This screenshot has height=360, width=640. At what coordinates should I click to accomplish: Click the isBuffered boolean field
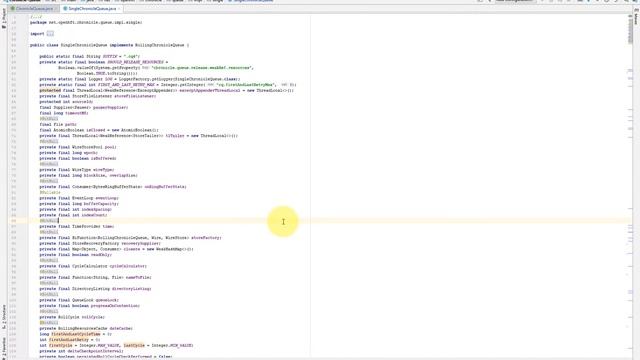[103, 158]
